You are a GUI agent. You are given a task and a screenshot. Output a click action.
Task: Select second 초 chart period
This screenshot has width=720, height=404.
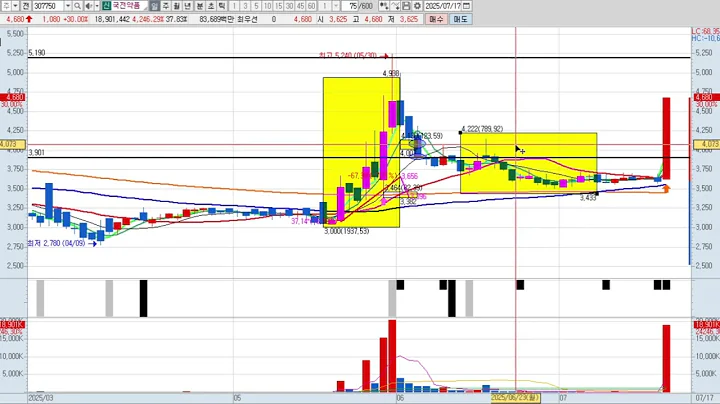[x=211, y=6]
